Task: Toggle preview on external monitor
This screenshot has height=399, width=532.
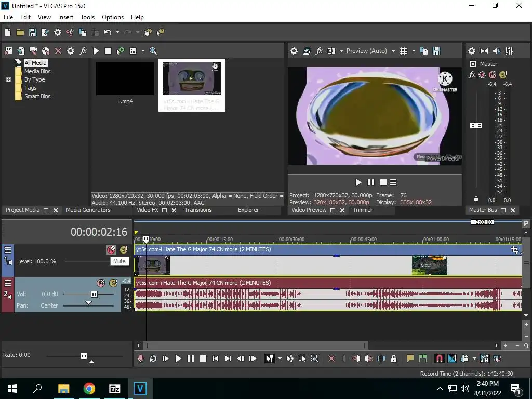Action: point(307,51)
